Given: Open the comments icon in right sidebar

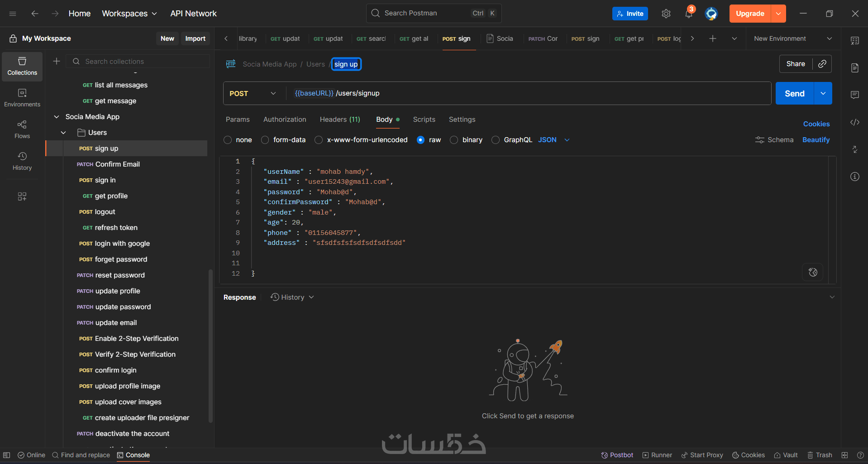Looking at the screenshot, I should tap(855, 95).
